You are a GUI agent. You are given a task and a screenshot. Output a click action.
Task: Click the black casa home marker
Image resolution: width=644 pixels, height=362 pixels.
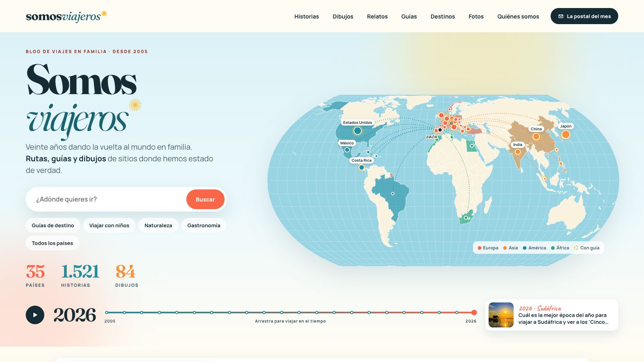pyautogui.click(x=440, y=130)
